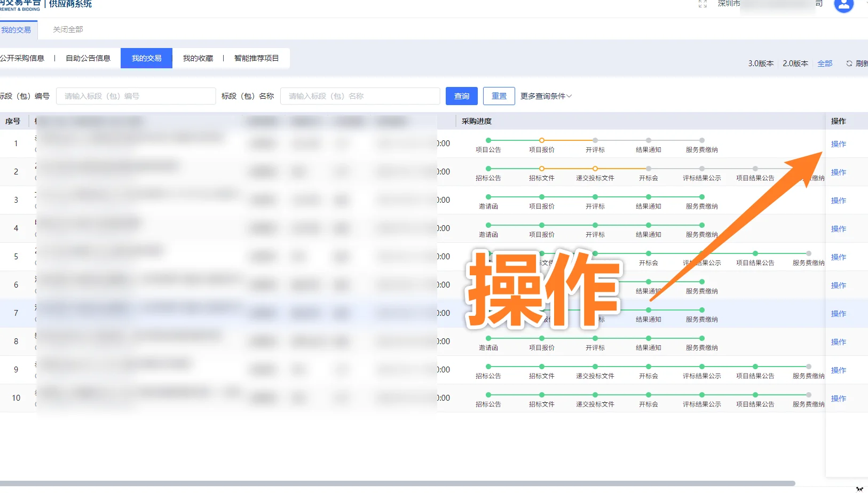Click the 刷新 refresh icon

tap(850, 63)
